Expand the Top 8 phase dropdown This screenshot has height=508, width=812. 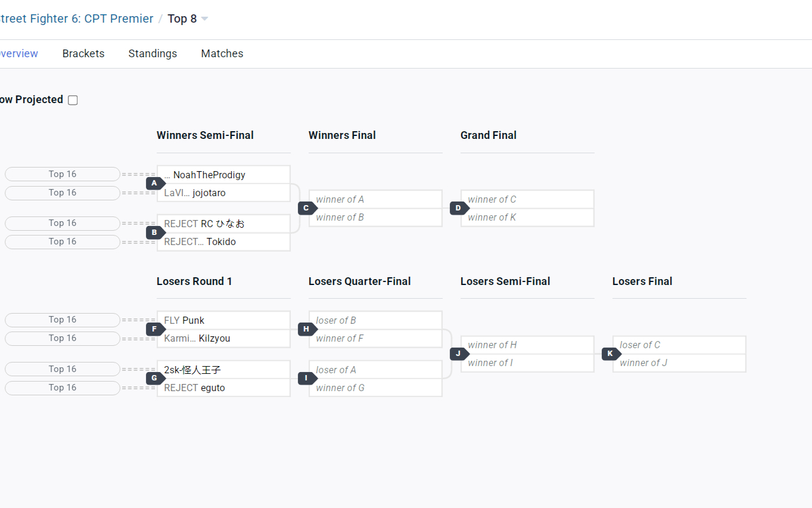(204, 19)
